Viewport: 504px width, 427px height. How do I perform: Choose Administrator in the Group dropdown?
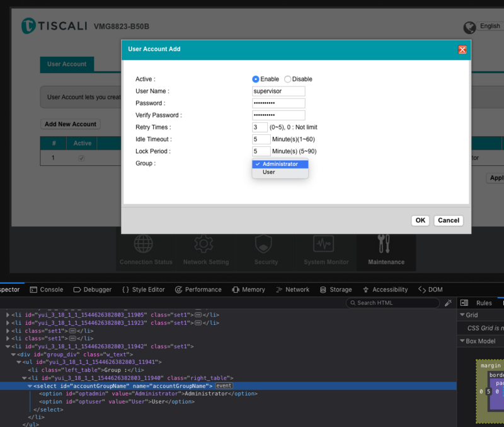280,164
